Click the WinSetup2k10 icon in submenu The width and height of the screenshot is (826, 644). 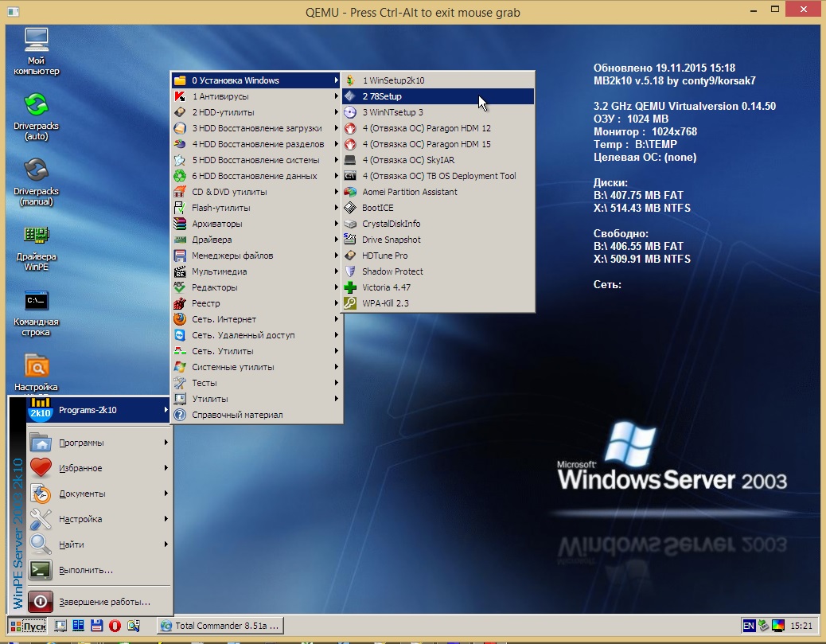(x=350, y=80)
